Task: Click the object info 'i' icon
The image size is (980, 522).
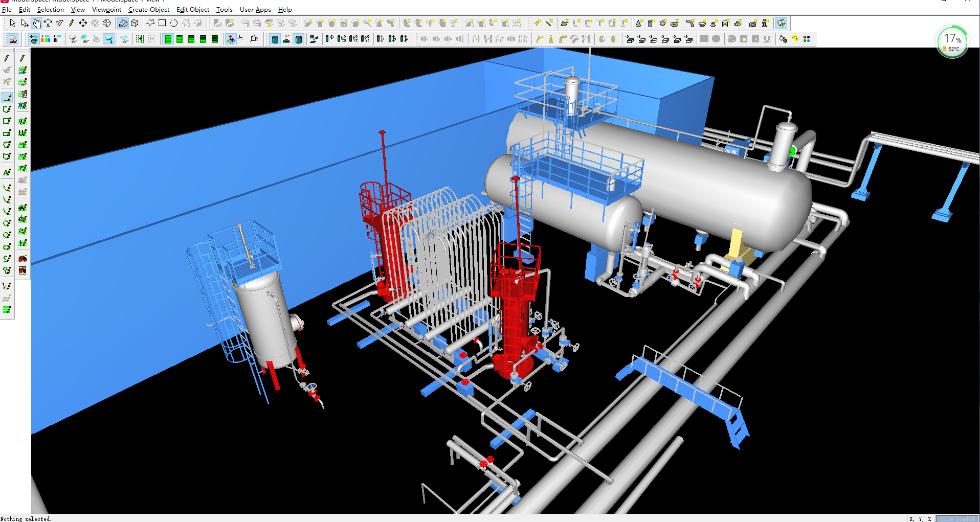Action: [765, 23]
